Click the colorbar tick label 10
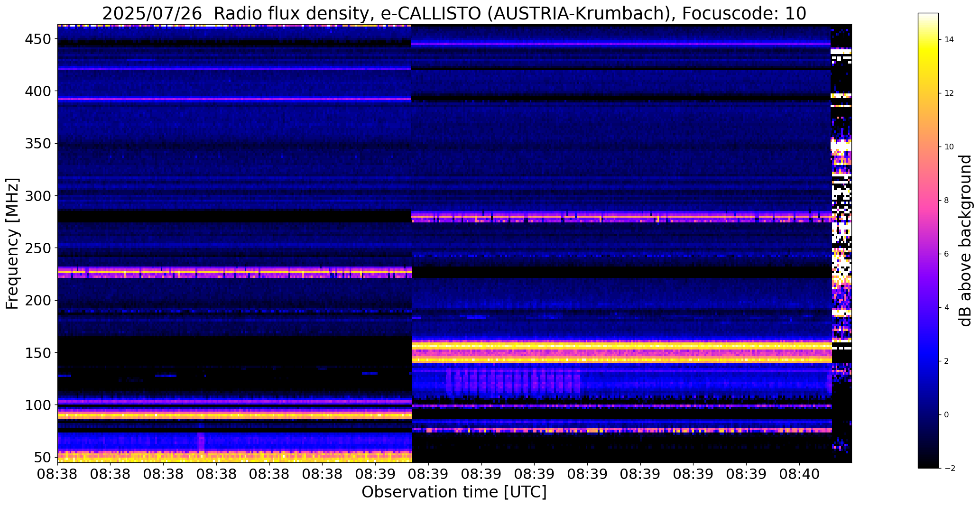 point(949,147)
